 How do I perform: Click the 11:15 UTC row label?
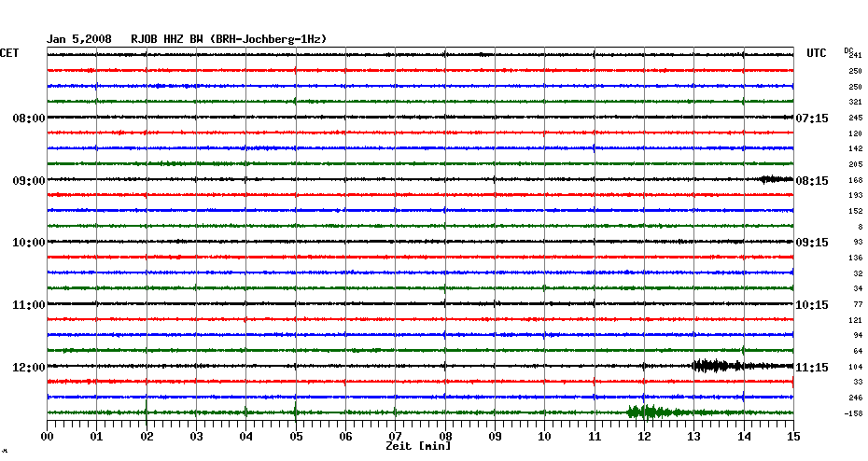[x=812, y=367]
